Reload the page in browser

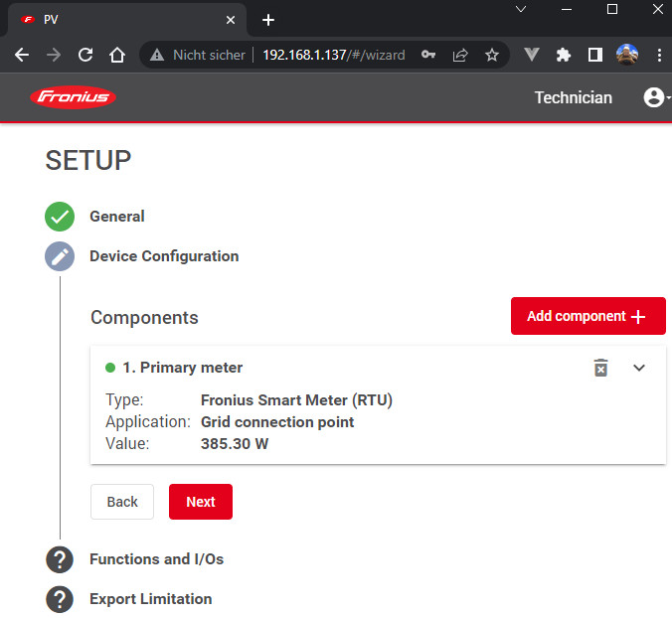pyautogui.click(x=85, y=55)
